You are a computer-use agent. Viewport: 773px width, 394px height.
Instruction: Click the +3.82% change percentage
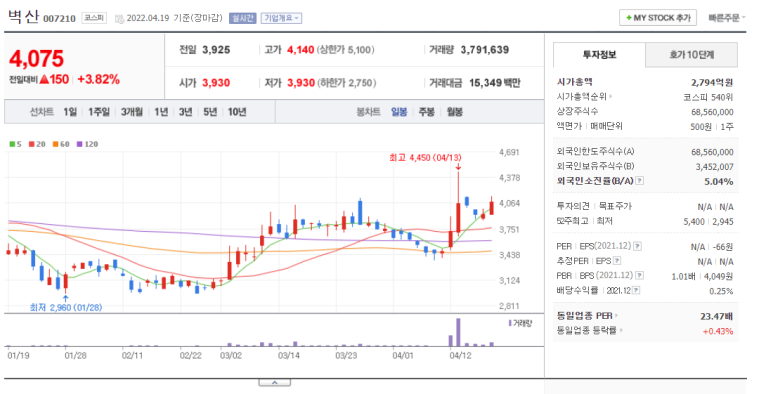point(98,79)
